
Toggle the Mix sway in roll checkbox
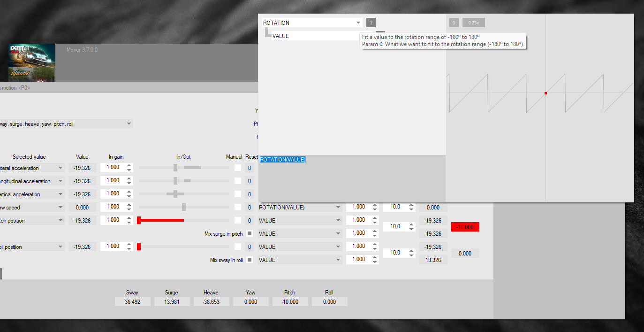(250, 260)
